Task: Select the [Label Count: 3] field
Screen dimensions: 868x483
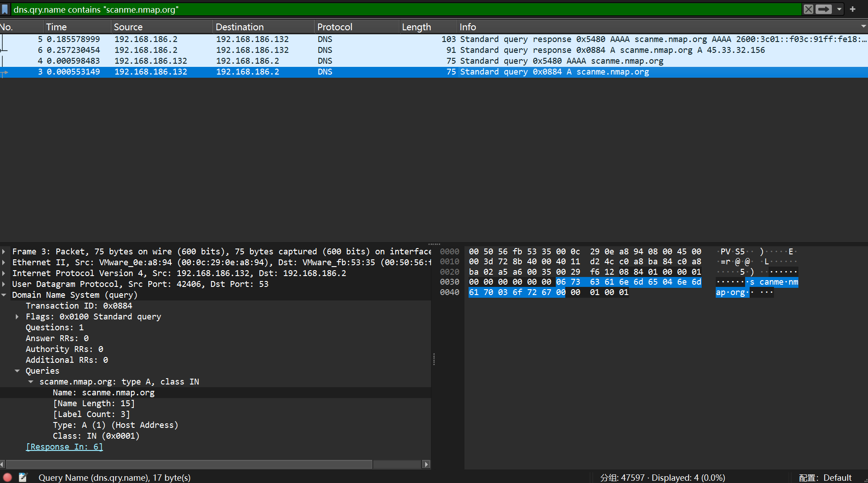Action: click(91, 414)
